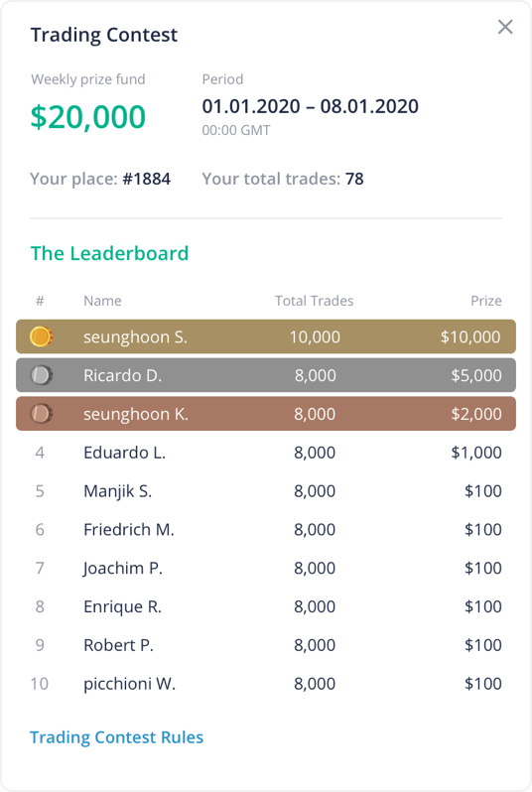This screenshot has height=792, width=532.
Task: Click Manjik S. in the leaderboard
Action: [x=117, y=491]
